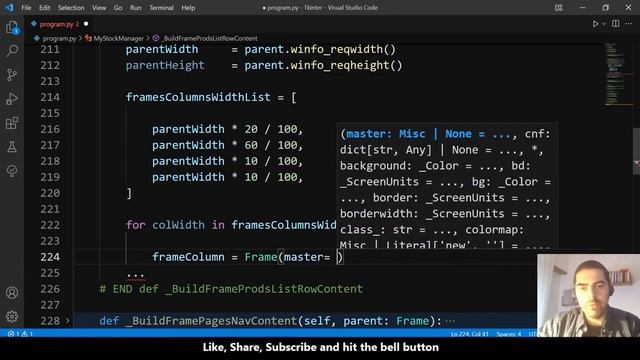This screenshot has width=640, height=360.
Task: Click _BuildFrameProdsListRowContent in breadcrumb
Action: click(x=210, y=38)
